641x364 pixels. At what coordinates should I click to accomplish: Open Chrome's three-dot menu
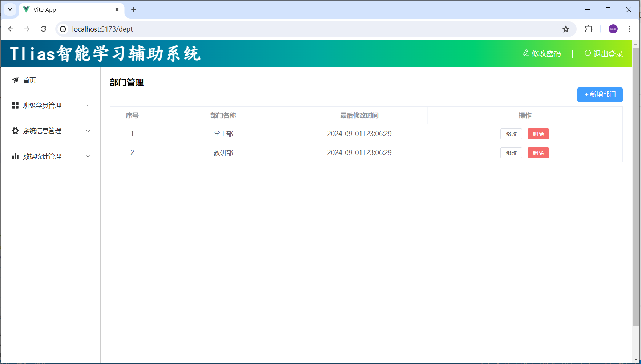point(629,29)
